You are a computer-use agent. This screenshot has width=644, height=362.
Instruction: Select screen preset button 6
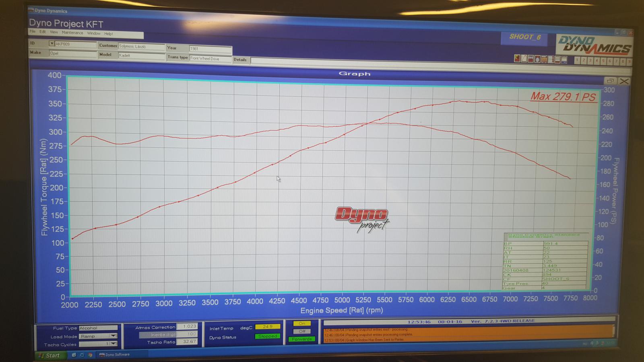coord(609,61)
